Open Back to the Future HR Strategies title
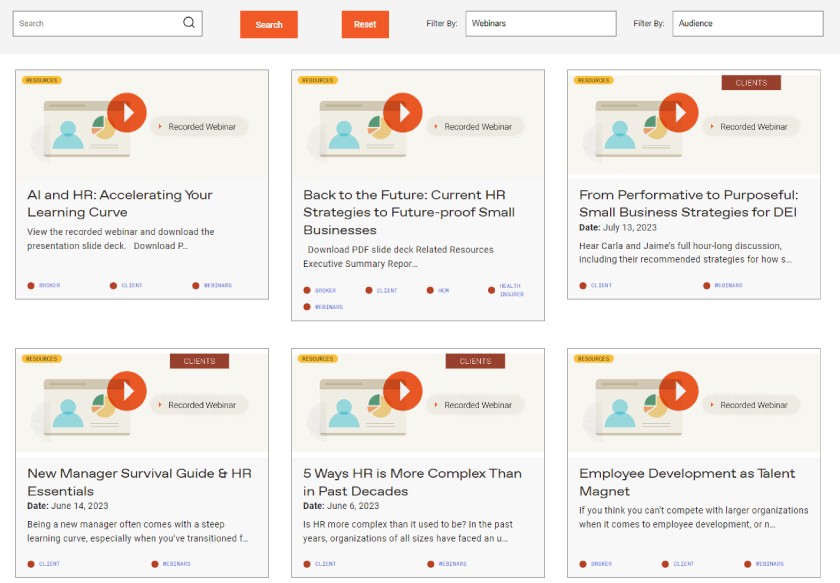The height and width of the screenshot is (583, 840). click(409, 212)
